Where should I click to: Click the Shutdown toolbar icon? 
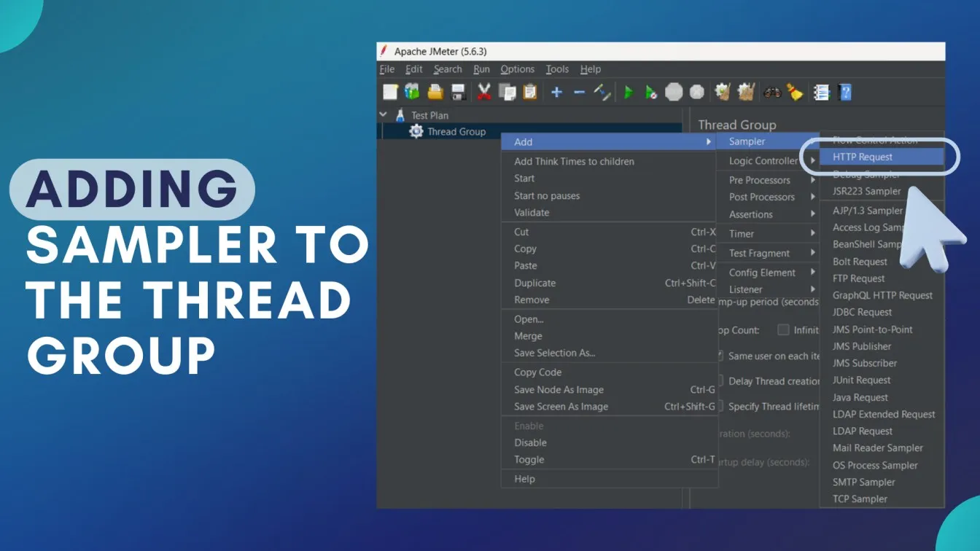697,92
